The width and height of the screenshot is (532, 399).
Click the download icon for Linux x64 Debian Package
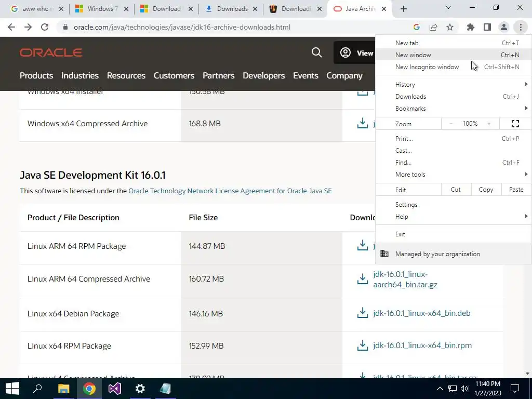coord(362,313)
